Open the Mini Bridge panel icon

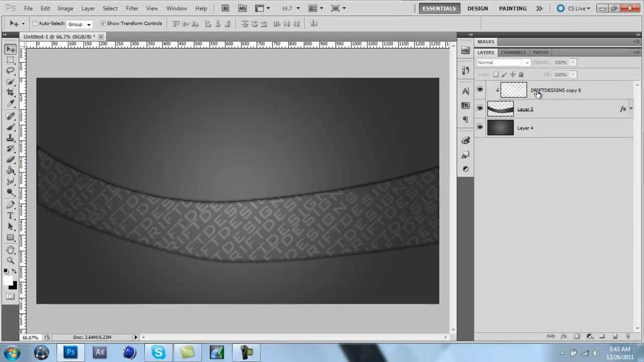click(465, 51)
